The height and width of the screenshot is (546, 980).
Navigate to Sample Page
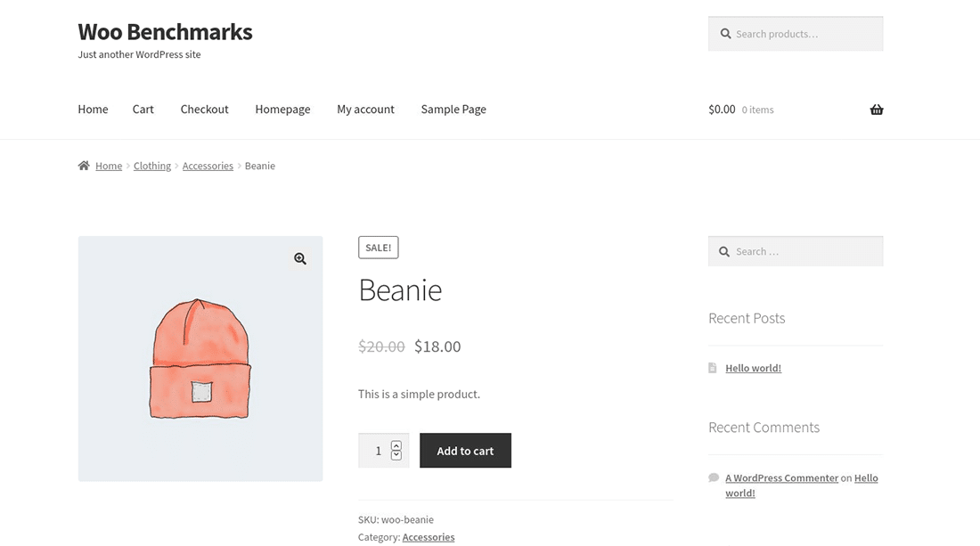(453, 110)
